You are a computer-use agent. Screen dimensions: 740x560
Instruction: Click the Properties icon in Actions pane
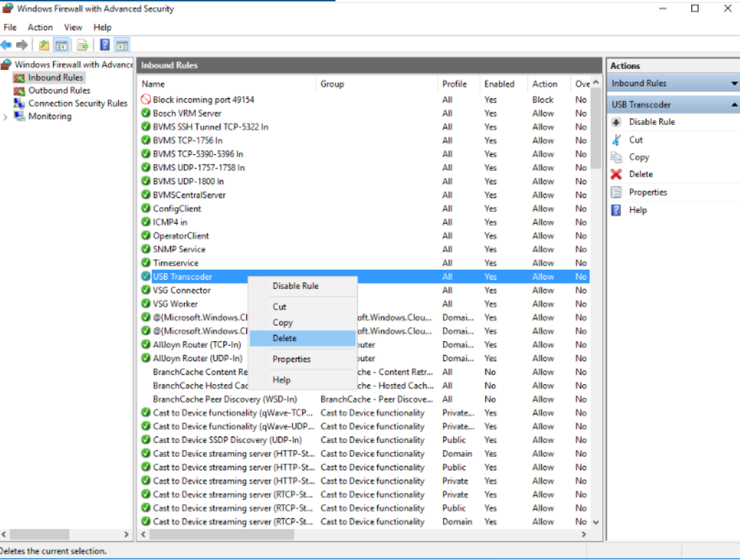(x=616, y=192)
